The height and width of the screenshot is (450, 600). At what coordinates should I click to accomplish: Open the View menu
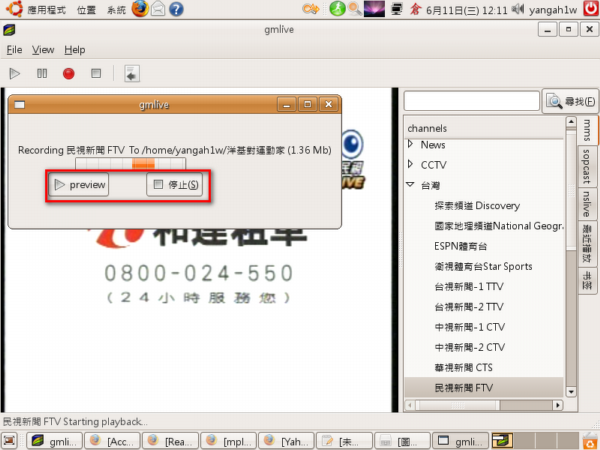point(43,50)
